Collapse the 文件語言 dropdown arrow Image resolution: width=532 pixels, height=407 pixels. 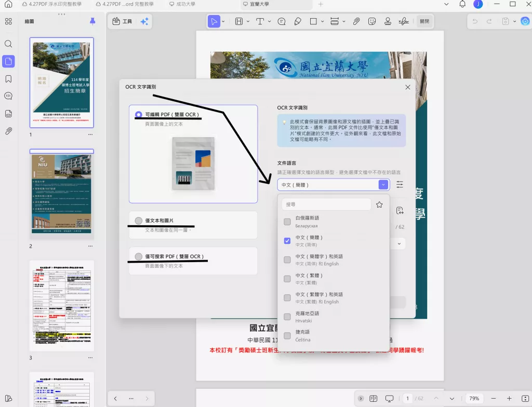pos(383,185)
